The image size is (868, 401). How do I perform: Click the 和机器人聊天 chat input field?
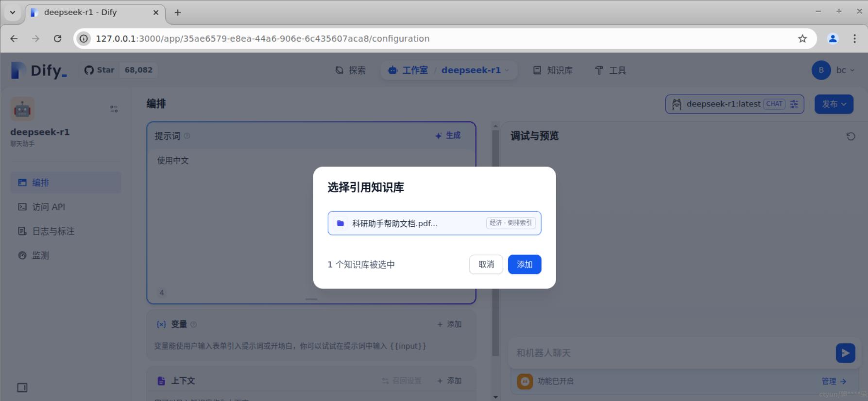[670, 353]
